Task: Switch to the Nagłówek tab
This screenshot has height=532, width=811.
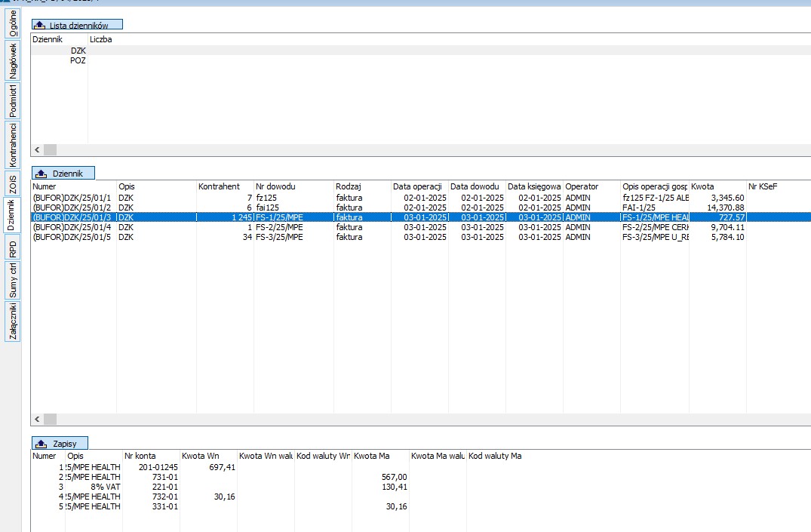Action: point(13,60)
